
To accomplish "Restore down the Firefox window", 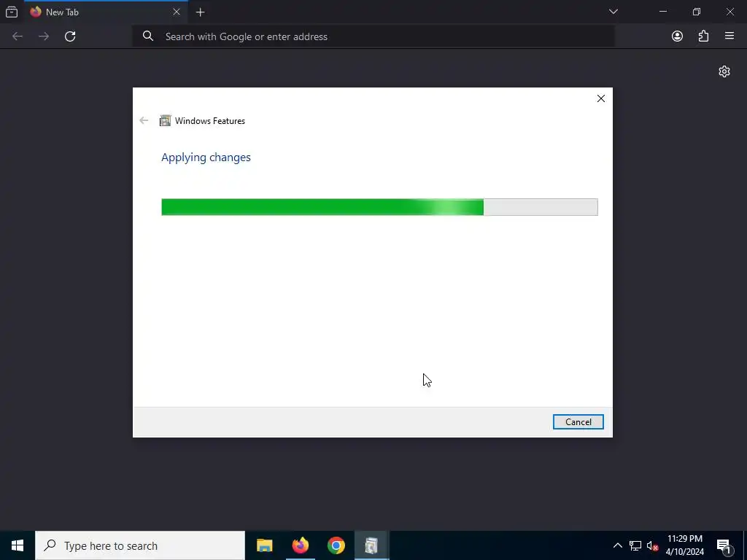I will tap(697, 12).
